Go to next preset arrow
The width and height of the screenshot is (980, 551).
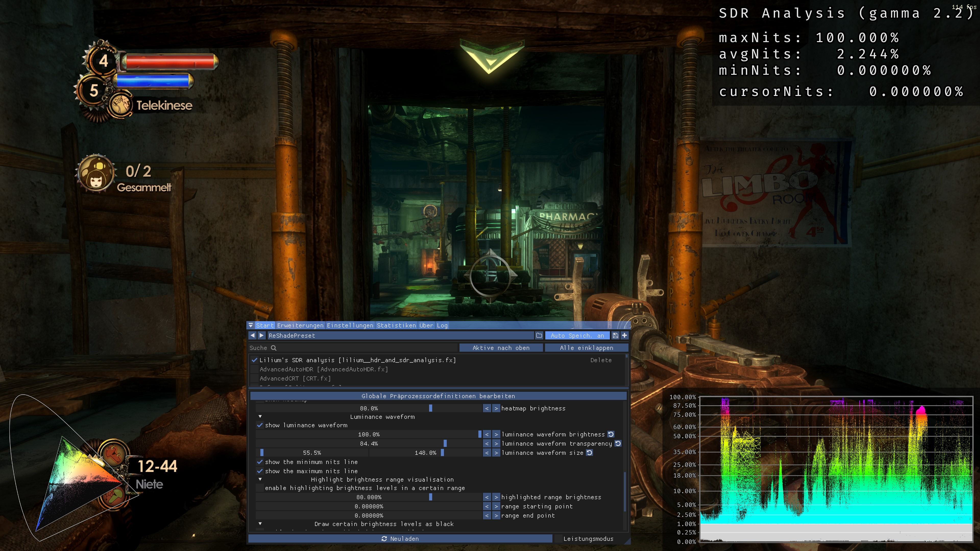point(261,335)
